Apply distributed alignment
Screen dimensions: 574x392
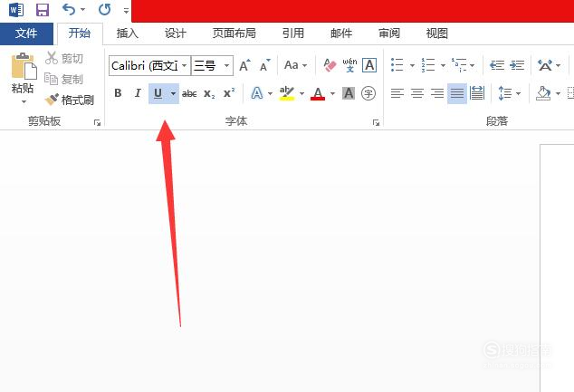tap(477, 93)
